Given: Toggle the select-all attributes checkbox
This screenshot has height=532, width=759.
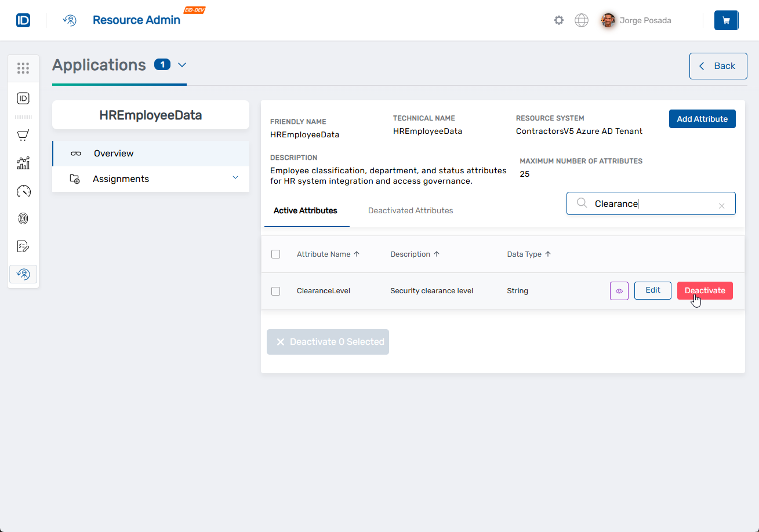Looking at the screenshot, I should (276, 254).
